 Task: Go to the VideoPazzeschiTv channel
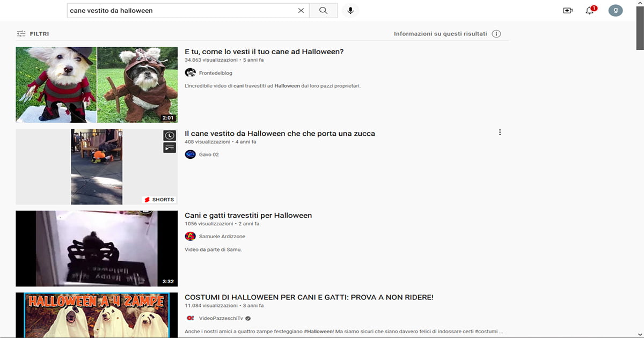pyautogui.click(x=221, y=318)
